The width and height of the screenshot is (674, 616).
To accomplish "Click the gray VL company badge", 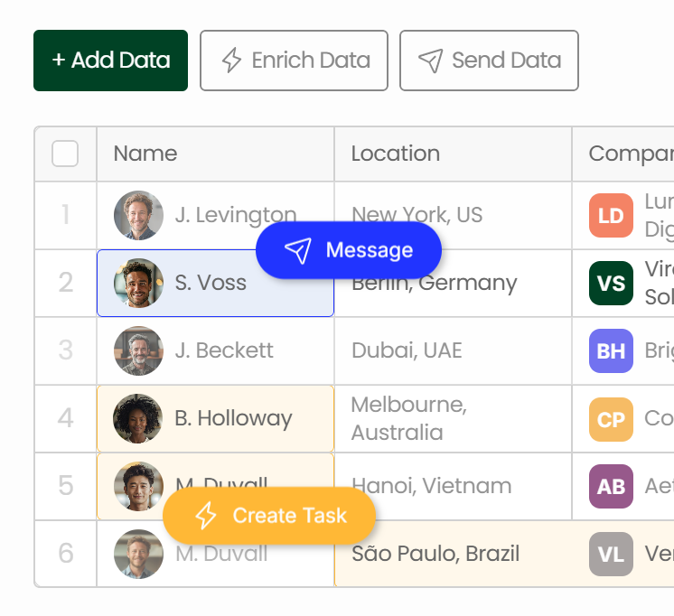I will click(611, 554).
